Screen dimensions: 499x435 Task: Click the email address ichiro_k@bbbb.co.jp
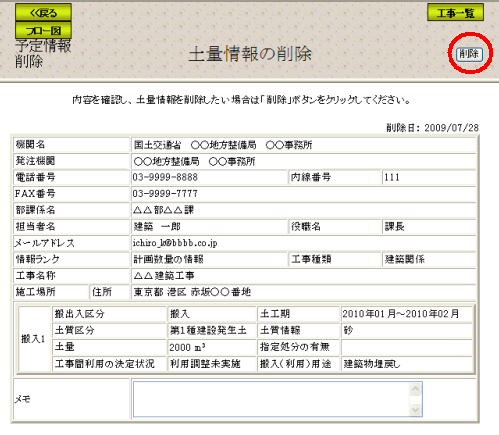175,243
